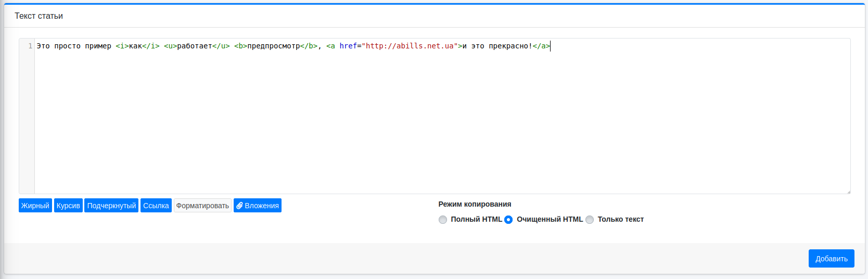This screenshot has width=868, height=279.
Task: Click the Режим копирования label
Action: click(x=475, y=204)
